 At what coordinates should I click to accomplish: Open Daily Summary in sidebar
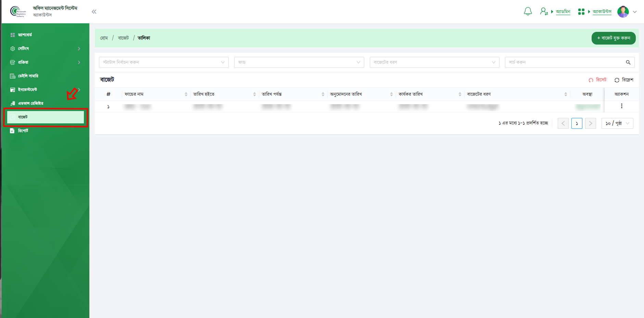click(x=28, y=76)
